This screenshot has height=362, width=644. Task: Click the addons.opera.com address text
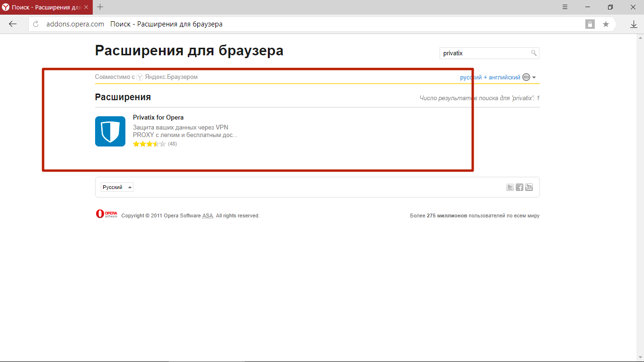pyautogui.click(x=75, y=24)
